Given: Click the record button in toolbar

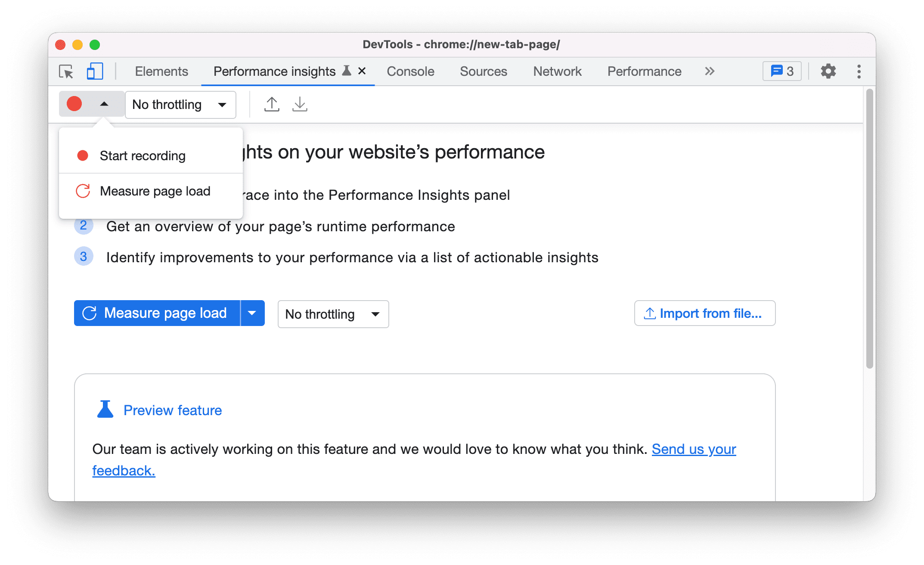Looking at the screenshot, I should point(74,104).
